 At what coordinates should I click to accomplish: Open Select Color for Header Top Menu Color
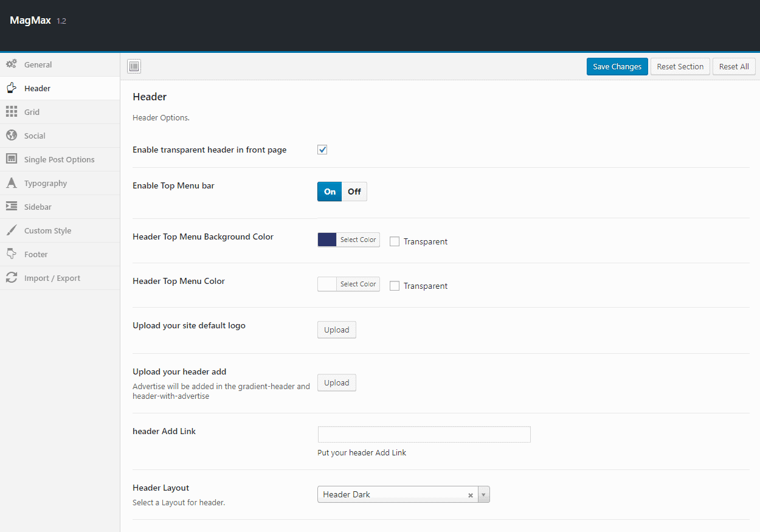[358, 284]
